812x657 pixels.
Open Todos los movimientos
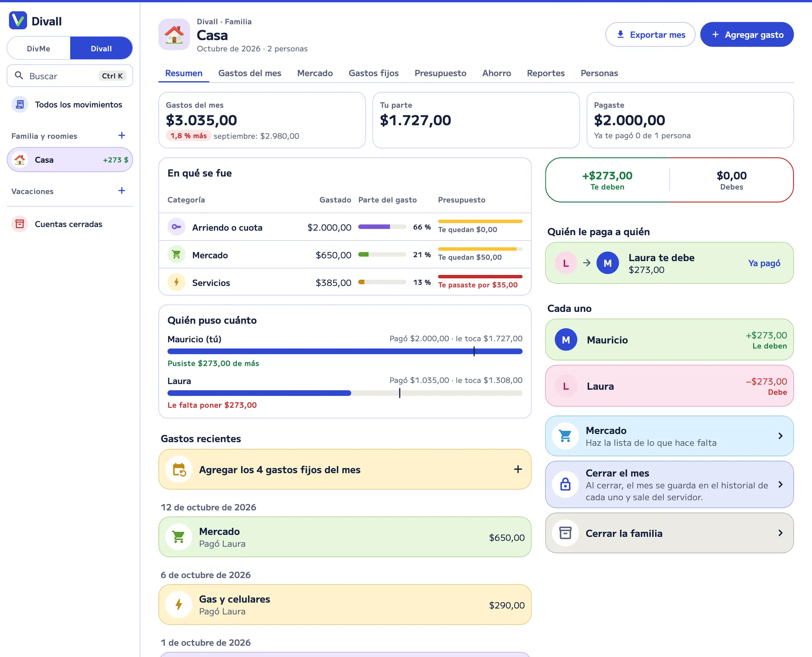coord(70,104)
